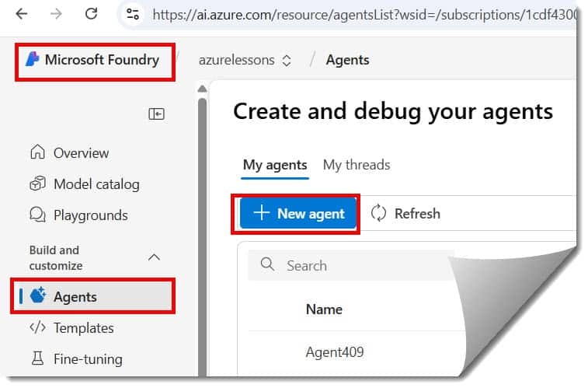Click the Microsoft Foundry logo
This screenshot has width=588, height=388.
click(x=33, y=59)
